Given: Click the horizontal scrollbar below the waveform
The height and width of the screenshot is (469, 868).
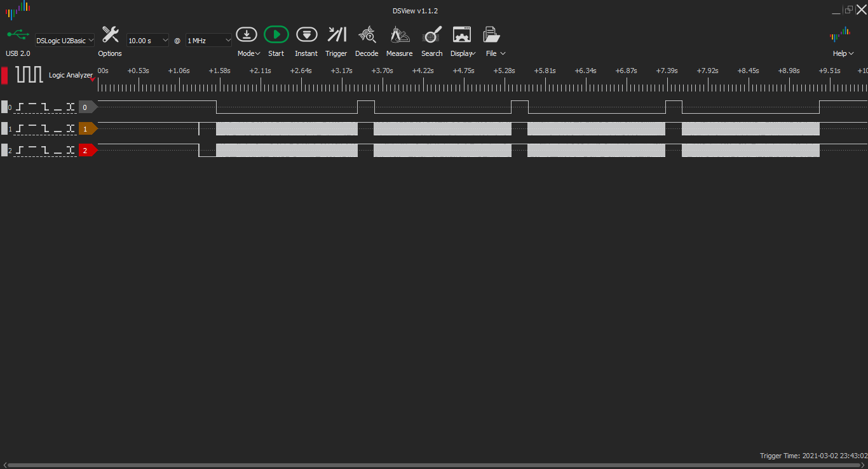Looking at the screenshot, I should pos(434,465).
